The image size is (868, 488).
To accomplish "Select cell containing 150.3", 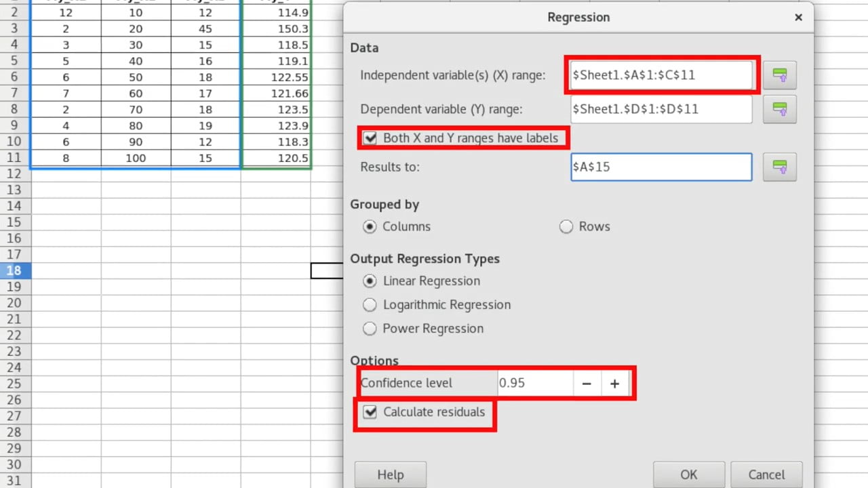I will pyautogui.click(x=276, y=29).
